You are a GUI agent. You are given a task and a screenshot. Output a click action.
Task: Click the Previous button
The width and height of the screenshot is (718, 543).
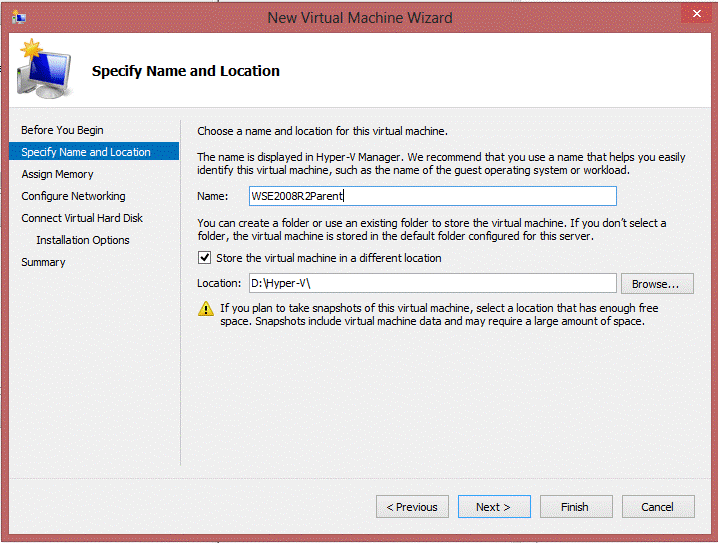(x=412, y=507)
